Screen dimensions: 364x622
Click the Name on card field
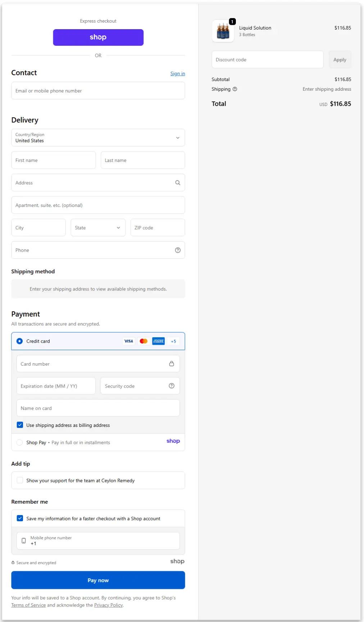(x=98, y=408)
